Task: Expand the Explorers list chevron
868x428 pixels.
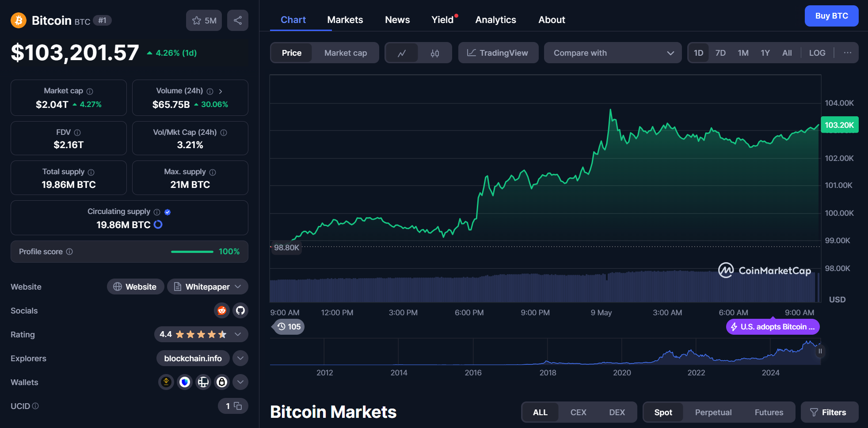Action: point(240,358)
